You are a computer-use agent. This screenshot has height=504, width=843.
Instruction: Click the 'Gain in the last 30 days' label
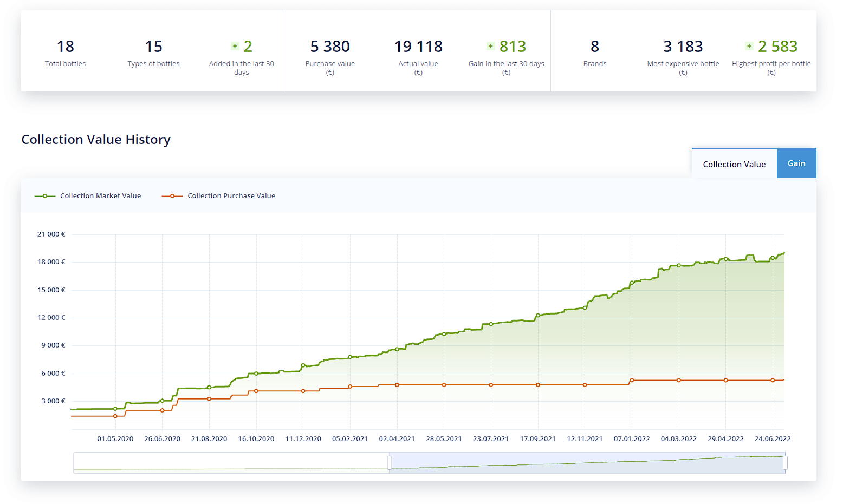[x=507, y=63]
